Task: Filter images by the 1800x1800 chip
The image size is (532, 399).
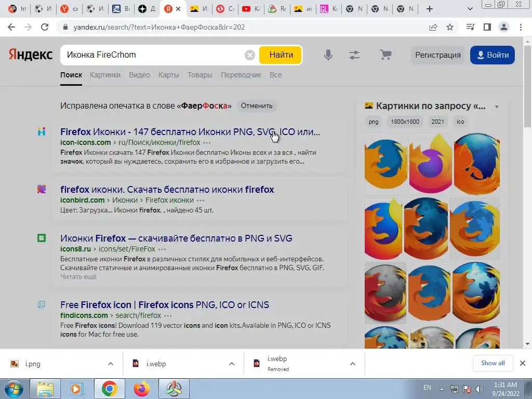Action: click(x=405, y=122)
